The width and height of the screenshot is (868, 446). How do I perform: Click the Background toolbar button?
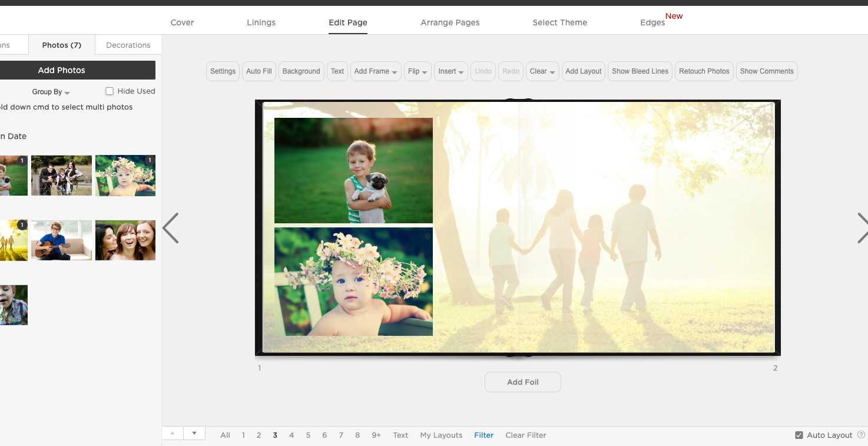[x=301, y=71]
